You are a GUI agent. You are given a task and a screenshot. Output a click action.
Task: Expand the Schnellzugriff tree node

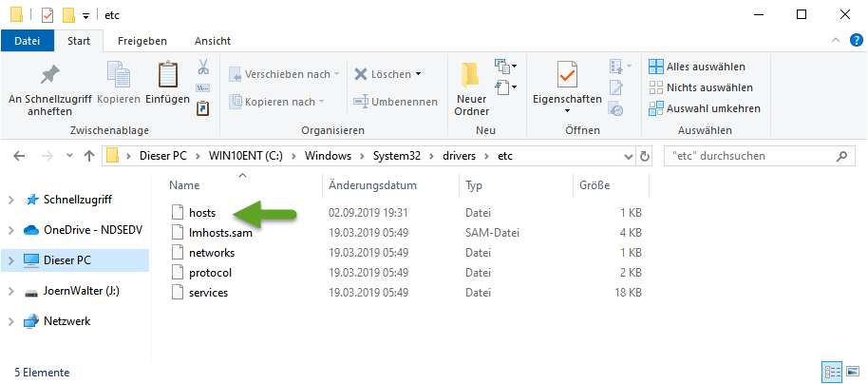[x=11, y=200]
